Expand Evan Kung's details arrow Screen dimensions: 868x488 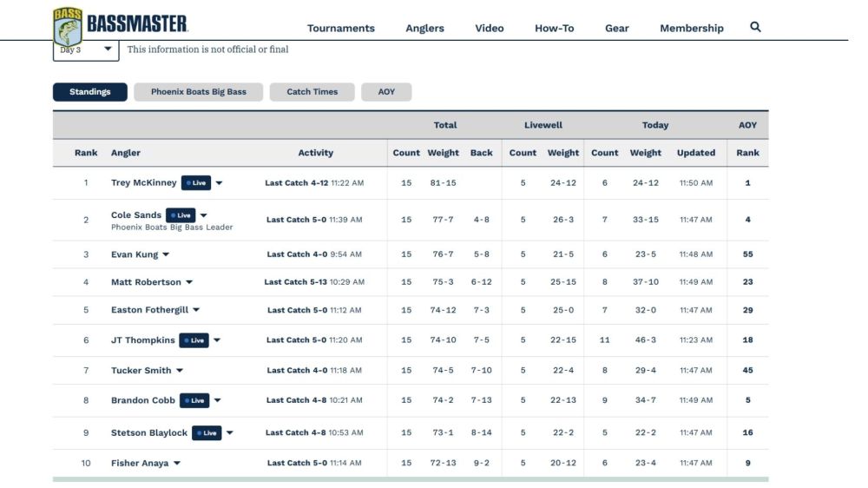pos(166,254)
